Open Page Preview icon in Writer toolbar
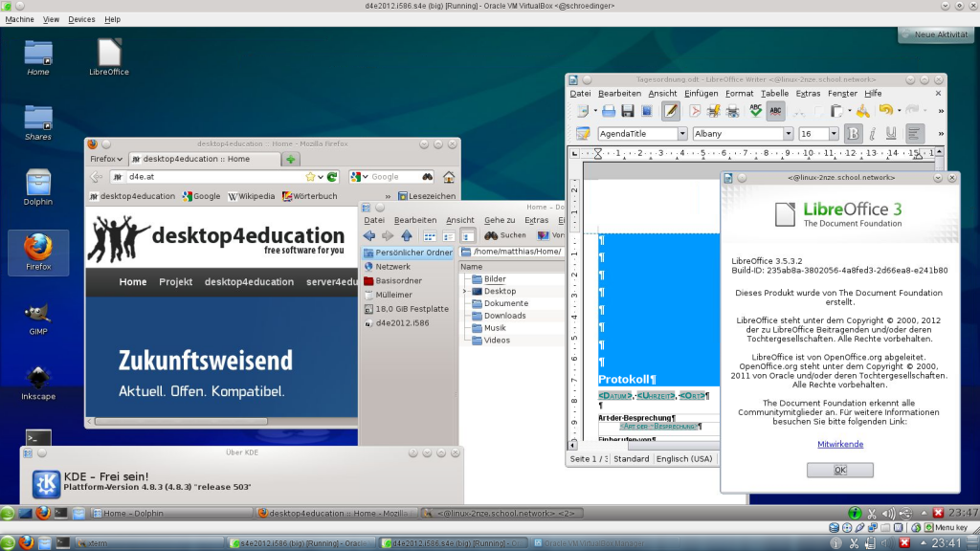980x551 pixels. (x=732, y=111)
